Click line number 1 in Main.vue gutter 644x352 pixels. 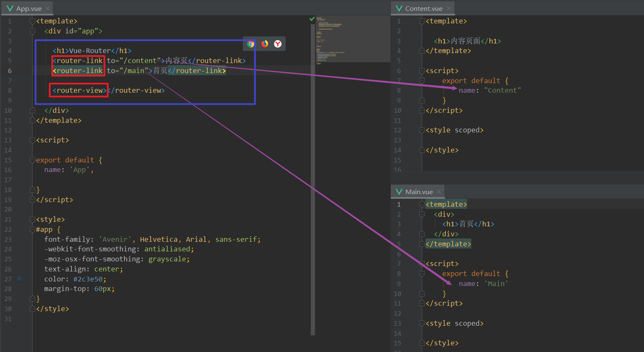pyautogui.click(x=399, y=204)
